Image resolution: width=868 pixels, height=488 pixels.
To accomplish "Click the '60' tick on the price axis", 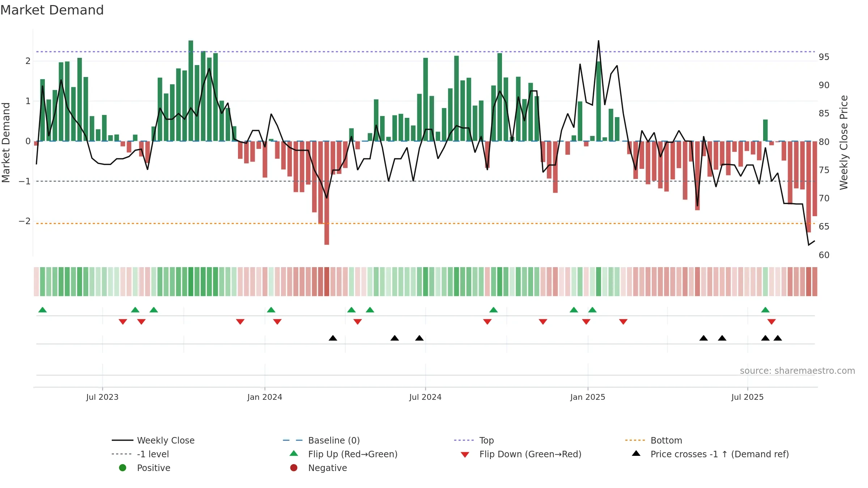I will tap(824, 255).
